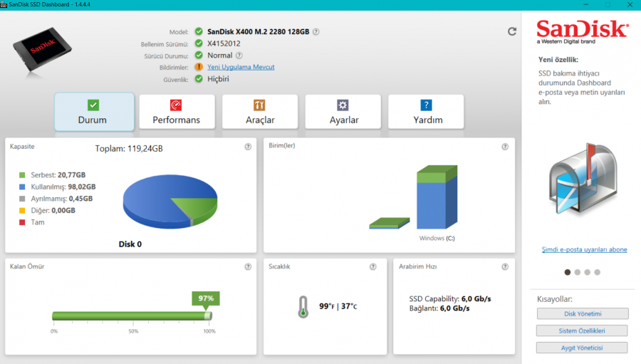Image resolution: width=641 pixels, height=364 pixels.
Task: Click the model name SanDisk X400 text
Action: [258, 31]
